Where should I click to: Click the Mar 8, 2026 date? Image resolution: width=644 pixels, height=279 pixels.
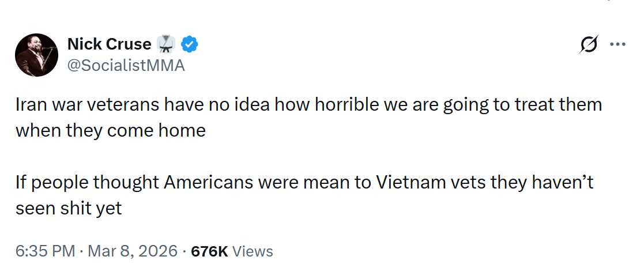click(x=131, y=251)
